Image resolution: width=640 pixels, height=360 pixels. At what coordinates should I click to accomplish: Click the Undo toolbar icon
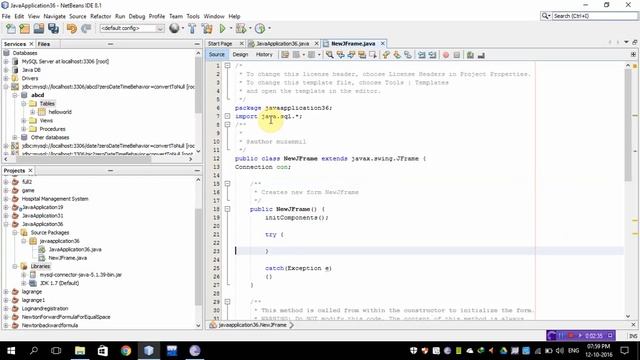coord(72,28)
